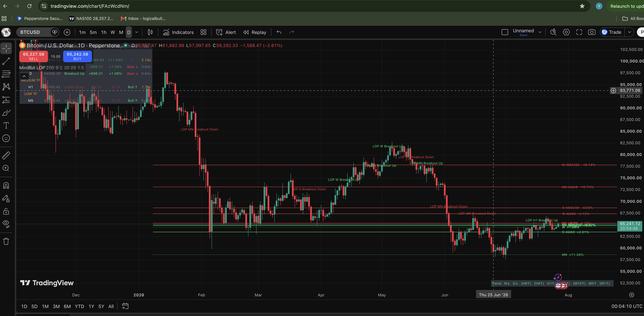
Task: Click the red SELL price button
Action: click(33, 56)
